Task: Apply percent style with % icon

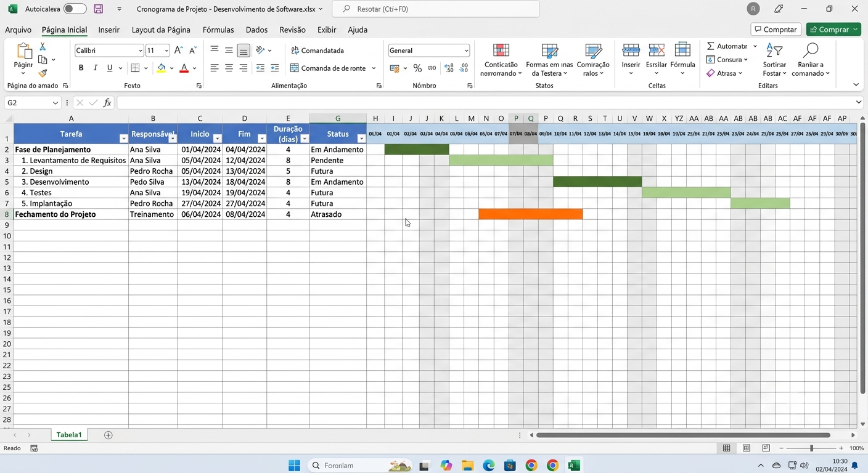Action: click(417, 68)
